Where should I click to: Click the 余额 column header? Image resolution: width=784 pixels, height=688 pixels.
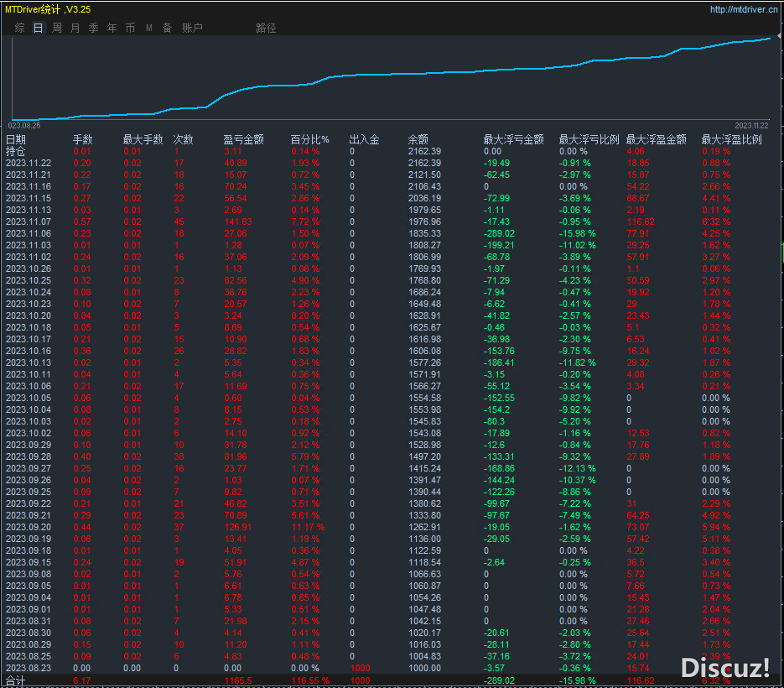click(x=418, y=139)
